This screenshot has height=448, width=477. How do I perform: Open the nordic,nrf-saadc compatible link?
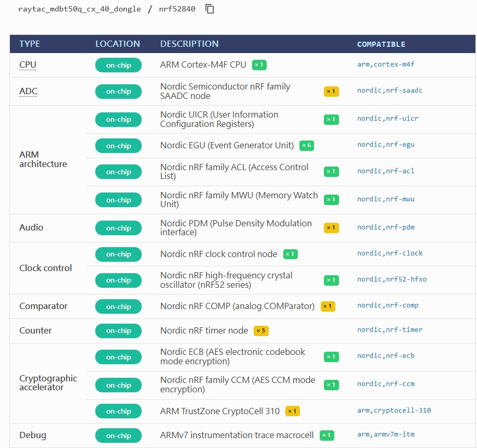[x=390, y=91]
